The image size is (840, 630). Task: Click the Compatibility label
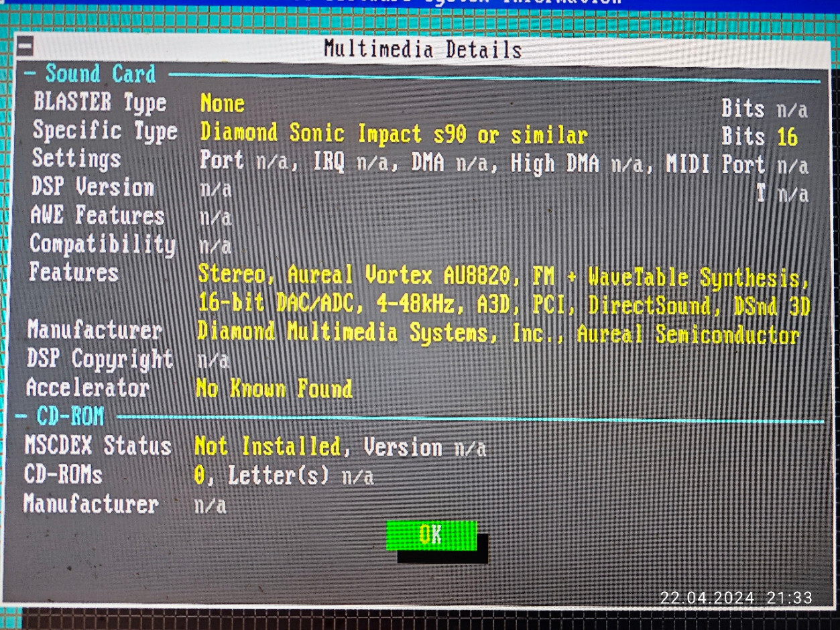click(x=103, y=244)
